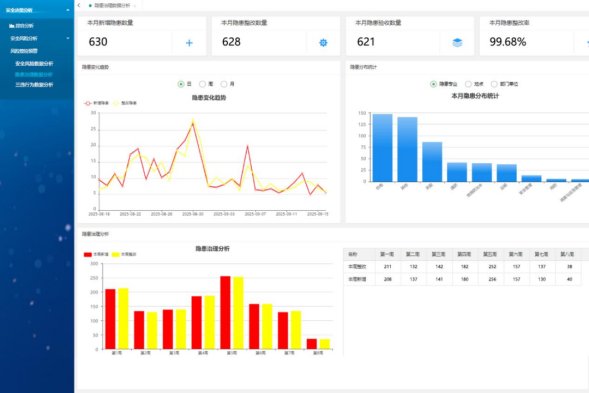
Task: Toggle the red bar series legend
Action: click(96, 254)
